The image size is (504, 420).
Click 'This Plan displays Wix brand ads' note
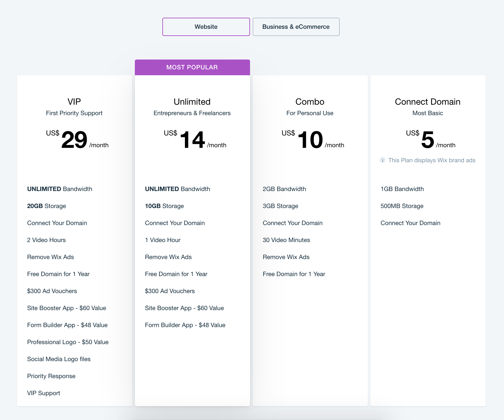pyautogui.click(x=432, y=160)
